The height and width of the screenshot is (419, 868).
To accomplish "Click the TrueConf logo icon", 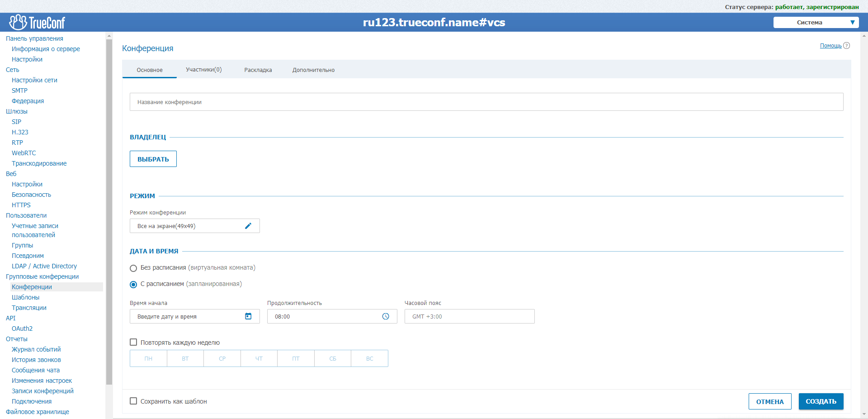I will click(x=18, y=22).
